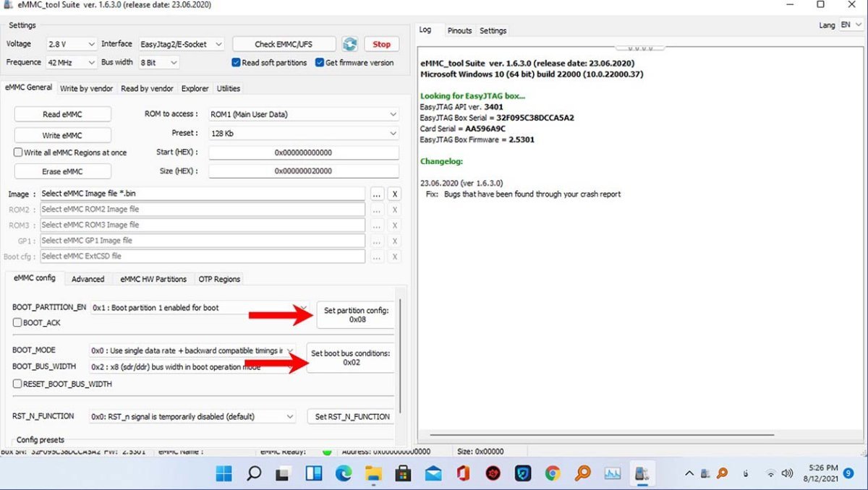The width and height of the screenshot is (868, 490).
Task: Click the Read eMMC button
Action: click(x=62, y=114)
